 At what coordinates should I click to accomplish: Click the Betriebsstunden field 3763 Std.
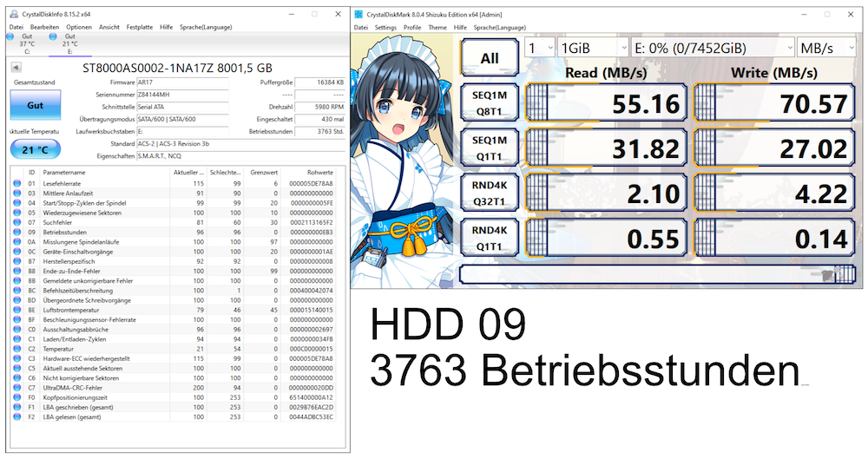(x=320, y=132)
